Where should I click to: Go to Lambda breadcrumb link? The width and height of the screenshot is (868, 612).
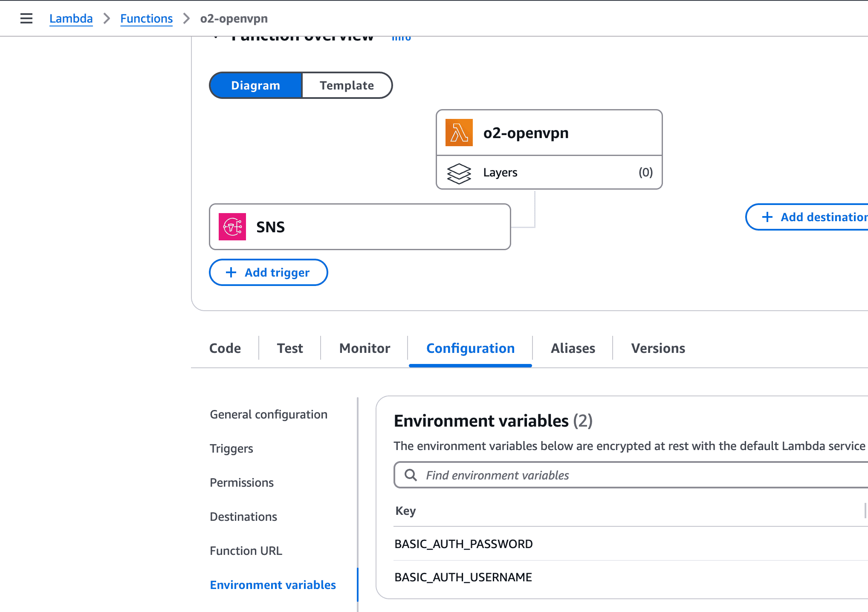coord(71,18)
